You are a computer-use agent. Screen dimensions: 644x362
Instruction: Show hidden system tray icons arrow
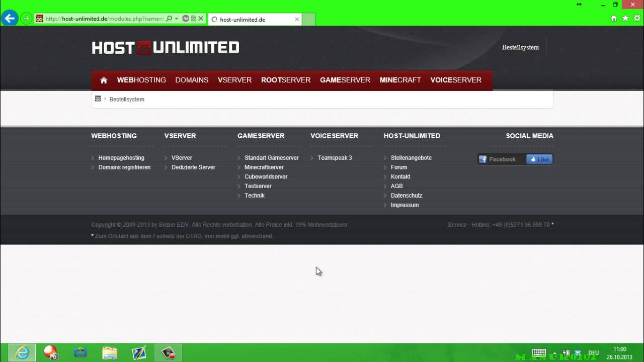(x=554, y=353)
